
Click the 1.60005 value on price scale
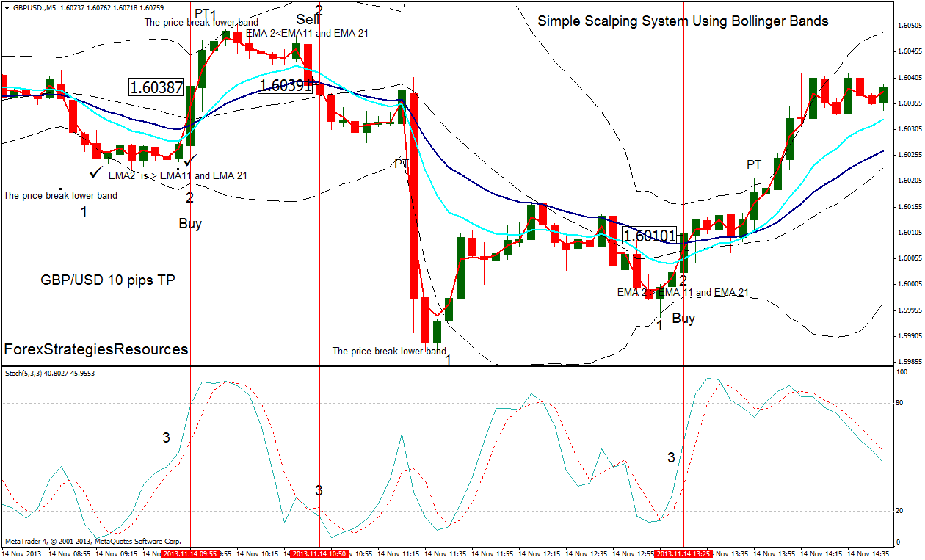pyautogui.click(x=910, y=284)
